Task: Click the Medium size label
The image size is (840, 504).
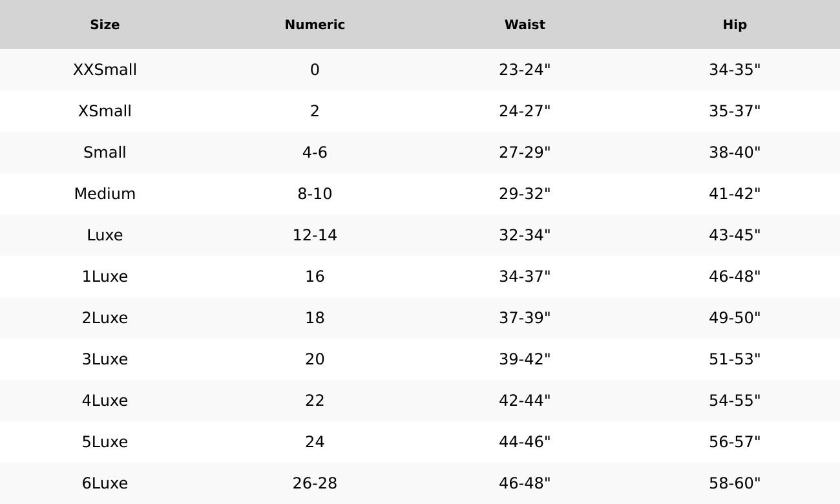Action: (x=105, y=194)
